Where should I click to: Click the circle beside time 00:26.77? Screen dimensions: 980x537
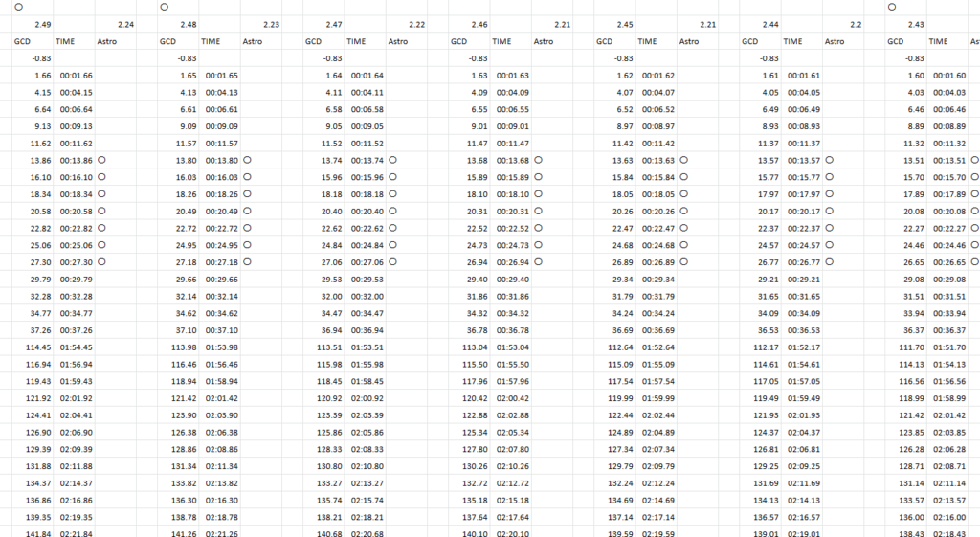[x=830, y=261]
